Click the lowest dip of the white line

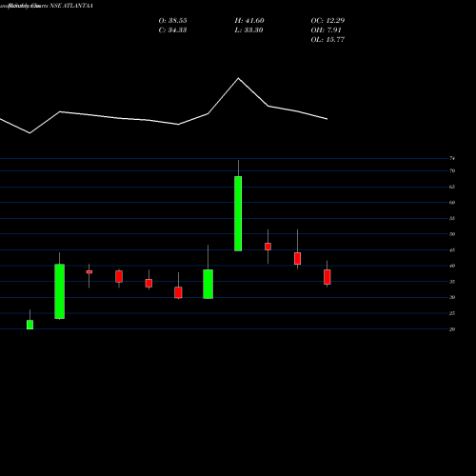tap(30, 133)
